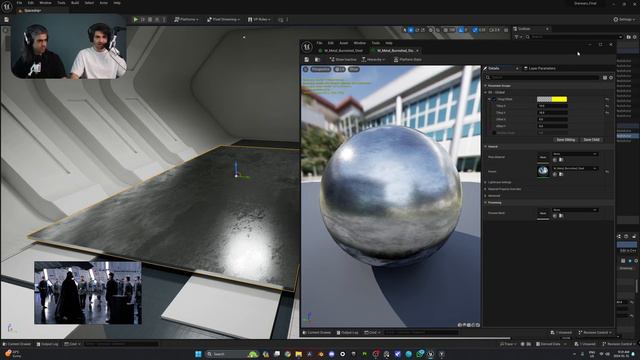This screenshot has width=640, height=360.
Task: Click the Tiling Y value field
Action: pyautogui.click(x=552, y=112)
